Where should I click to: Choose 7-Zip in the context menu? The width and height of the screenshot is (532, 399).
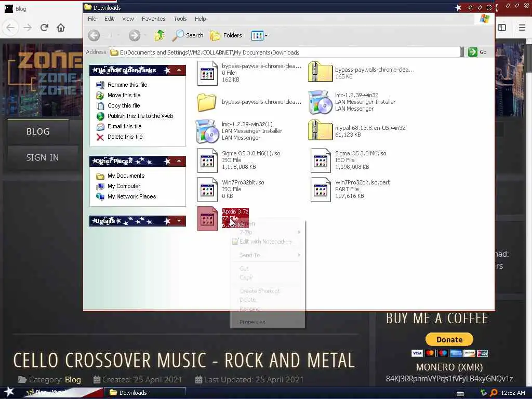coord(267,232)
